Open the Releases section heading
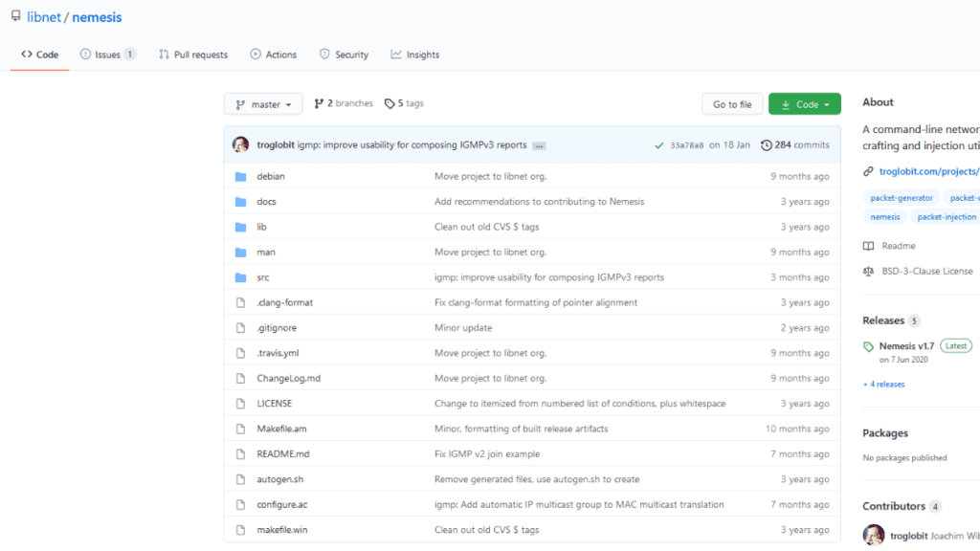Viewport: 980px width, 551px height. (883, 320)
